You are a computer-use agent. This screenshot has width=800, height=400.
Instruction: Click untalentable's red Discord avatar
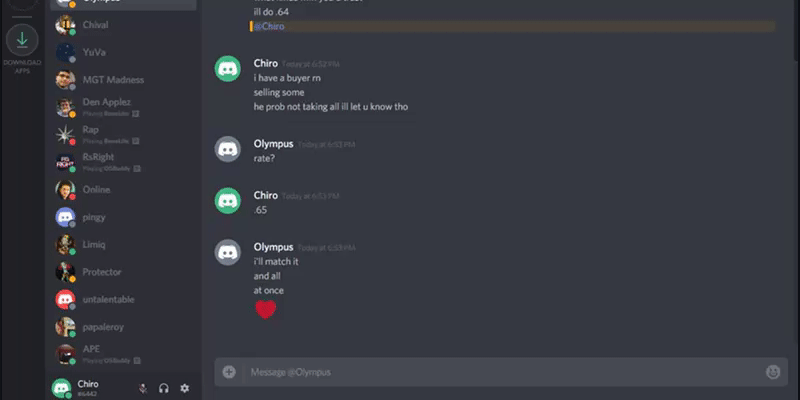(x=65, y=299)
